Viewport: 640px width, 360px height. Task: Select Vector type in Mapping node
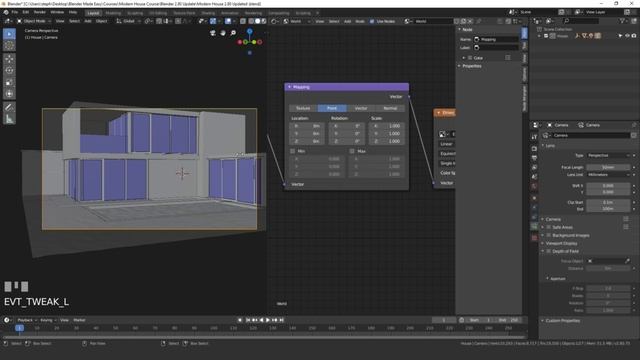pyautogui.click(x=361, y=108)
